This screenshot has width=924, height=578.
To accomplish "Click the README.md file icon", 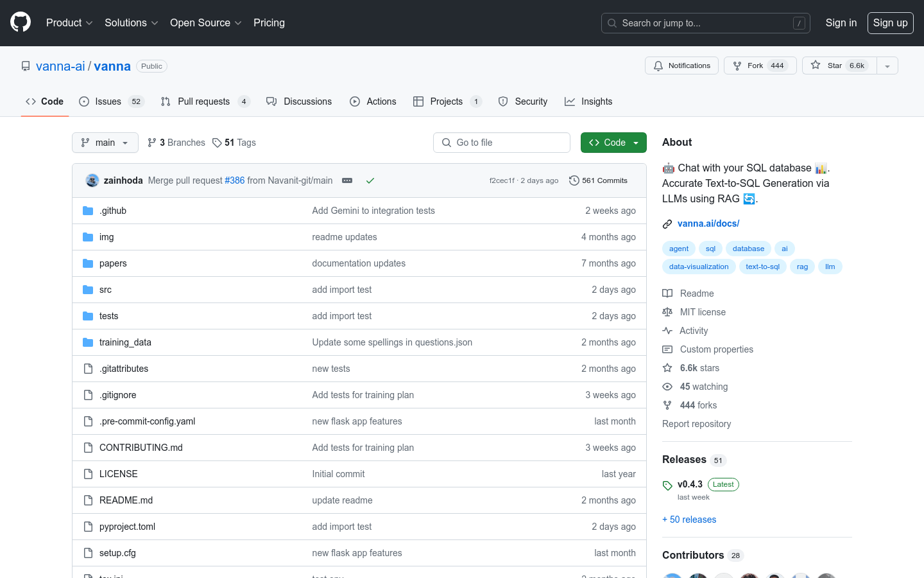I will point(88,500).
